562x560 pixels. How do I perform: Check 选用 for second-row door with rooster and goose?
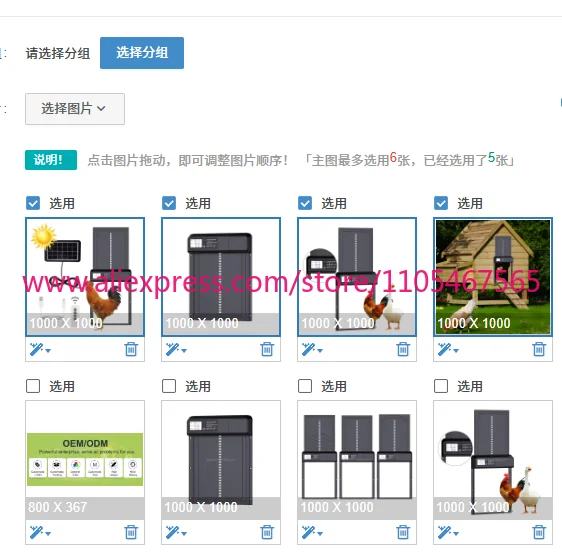click(x=441, y=386)
